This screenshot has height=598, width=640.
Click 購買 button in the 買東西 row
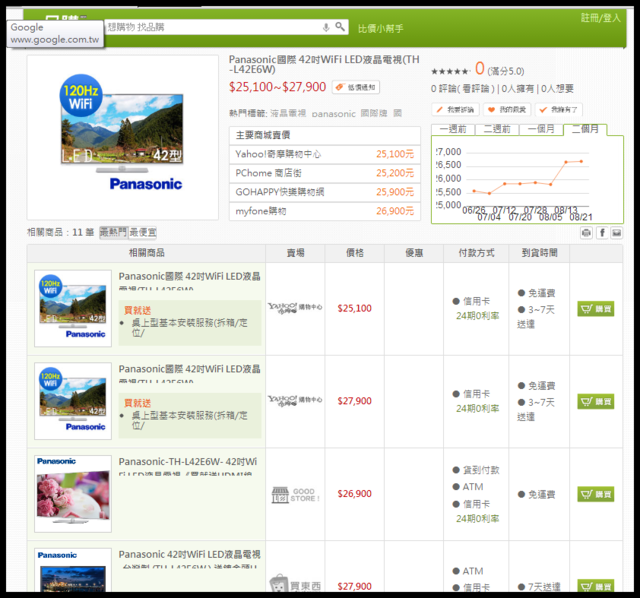pyautogui.click(x=596, y=586)
